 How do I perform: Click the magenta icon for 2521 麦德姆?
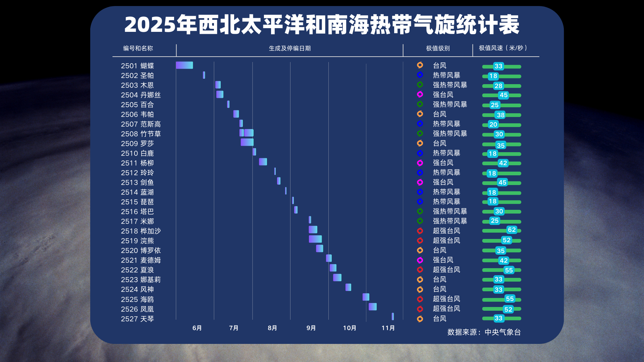420,260
